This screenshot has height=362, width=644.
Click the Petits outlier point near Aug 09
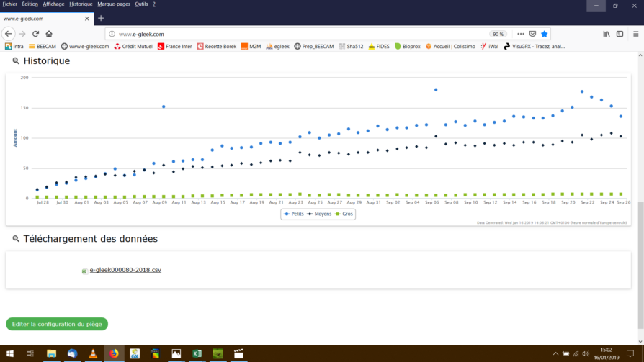pos(164,107)
